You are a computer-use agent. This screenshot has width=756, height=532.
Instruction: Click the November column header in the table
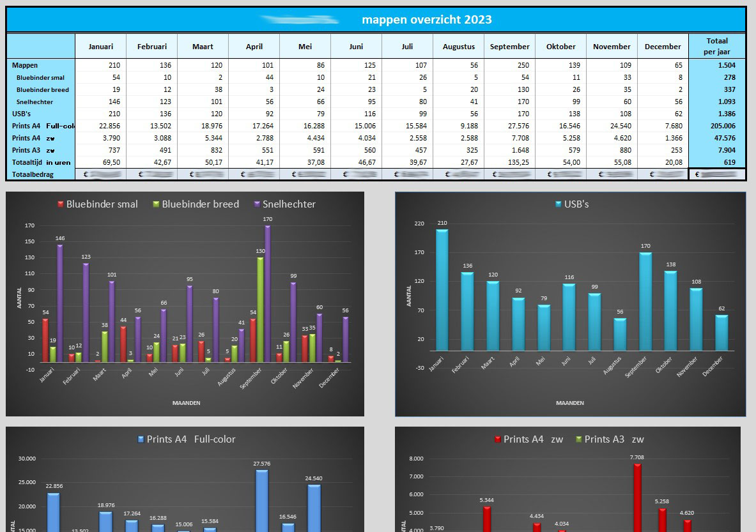click(x=612, y=46)
